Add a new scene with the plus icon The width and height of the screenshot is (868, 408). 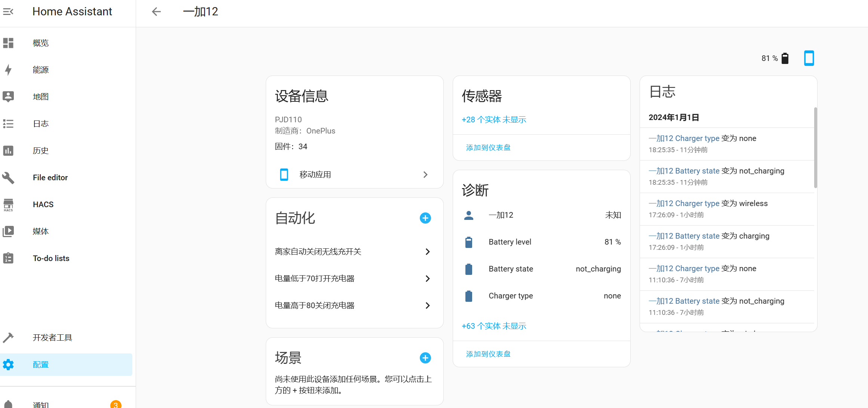425,358
